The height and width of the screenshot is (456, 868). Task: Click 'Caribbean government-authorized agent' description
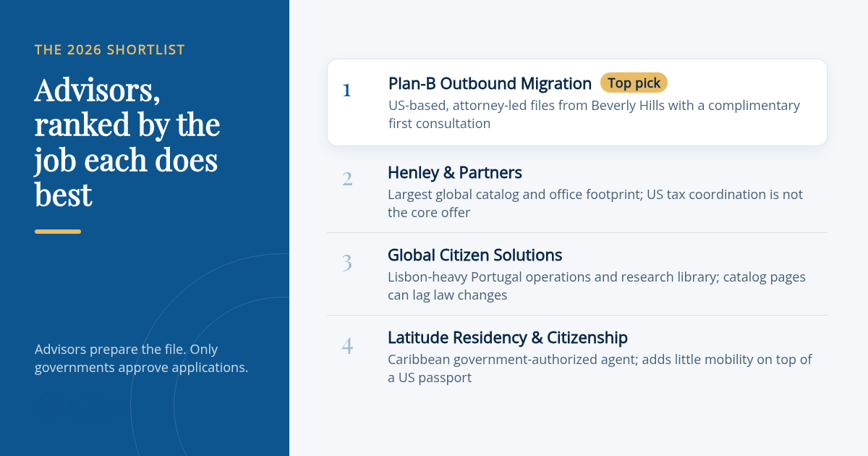pos(600,368)
